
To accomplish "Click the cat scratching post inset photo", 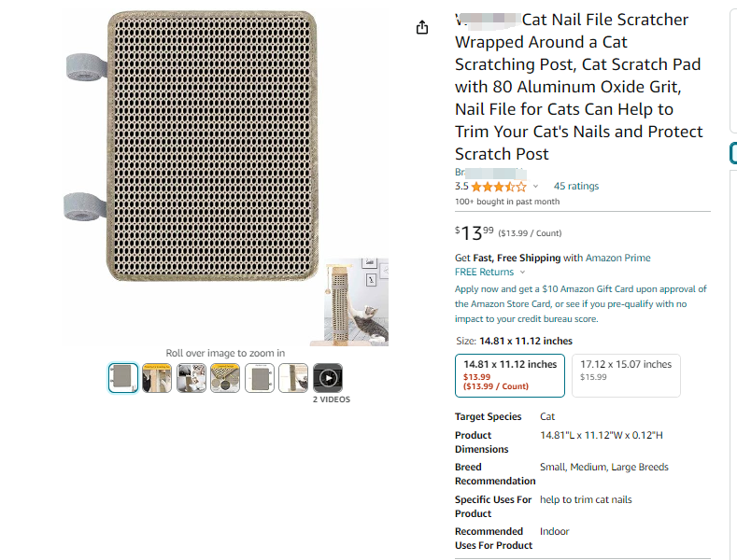I will 356,301.
